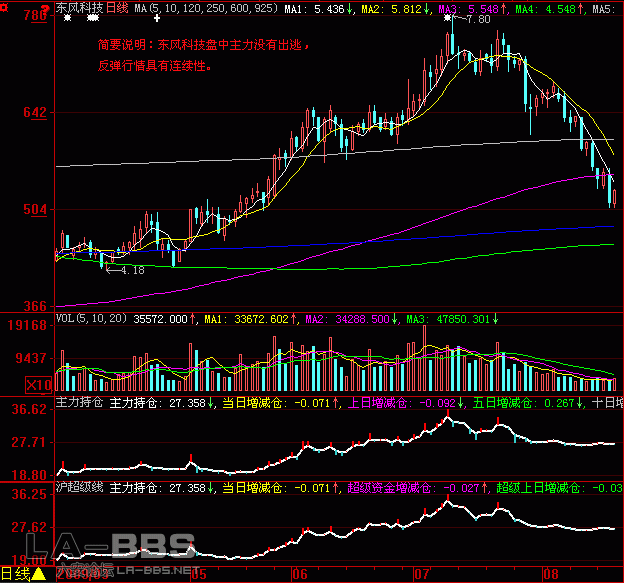Click the 08 month marker on time axis
The width and height of the screenshot is (624, 583).
pos(546,574)
